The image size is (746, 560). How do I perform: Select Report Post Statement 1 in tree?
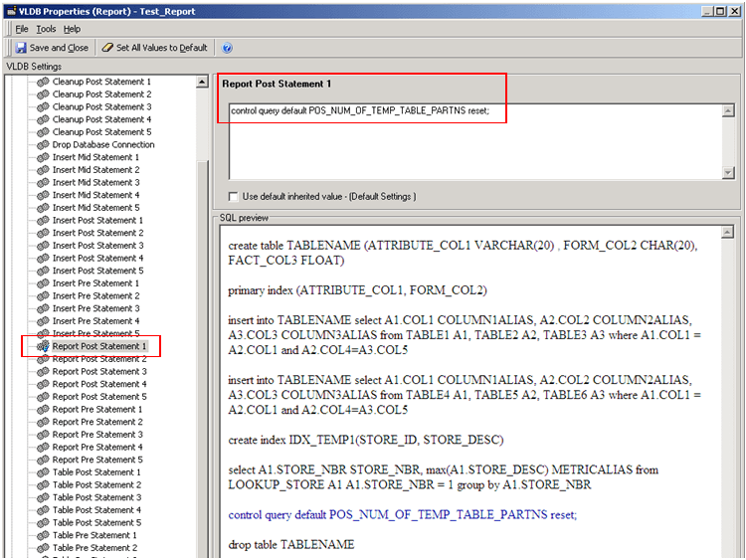pyautogui.click(x=98, y=346)
